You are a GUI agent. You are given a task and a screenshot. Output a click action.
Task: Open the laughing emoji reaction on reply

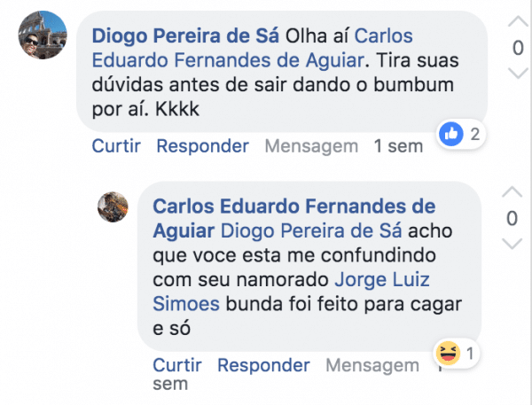pyautogui.click(x=457, y=353)
